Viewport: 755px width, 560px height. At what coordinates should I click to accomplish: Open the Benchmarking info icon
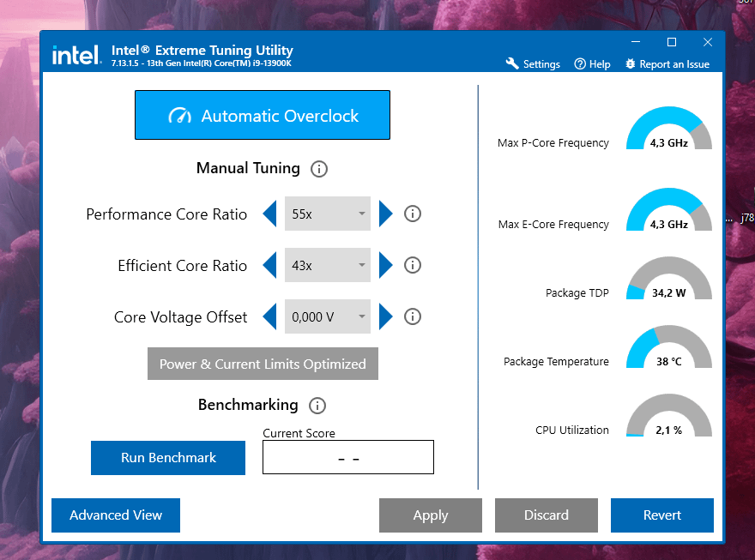coord(317,406)
